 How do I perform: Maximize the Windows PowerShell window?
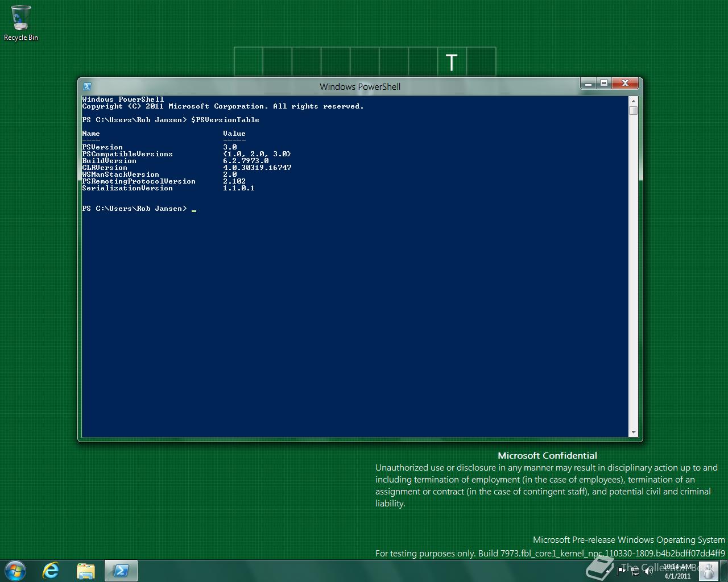click(x=604, y=84)
